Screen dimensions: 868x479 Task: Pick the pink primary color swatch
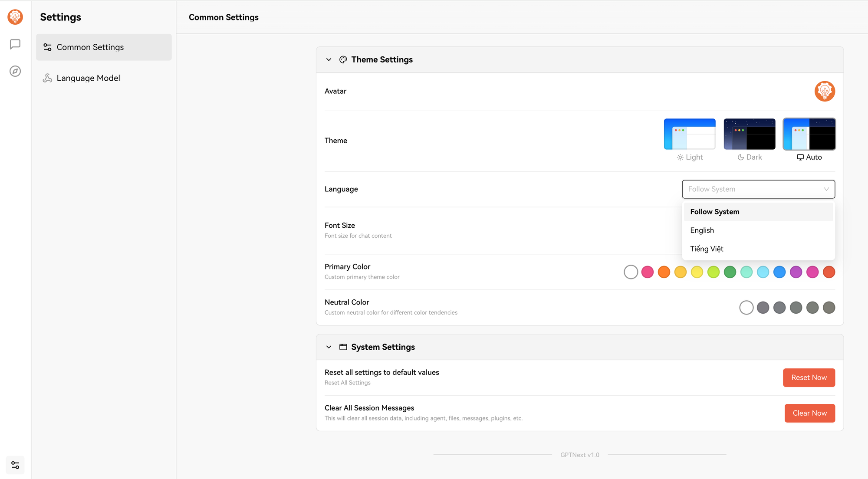tap(648, 272)
